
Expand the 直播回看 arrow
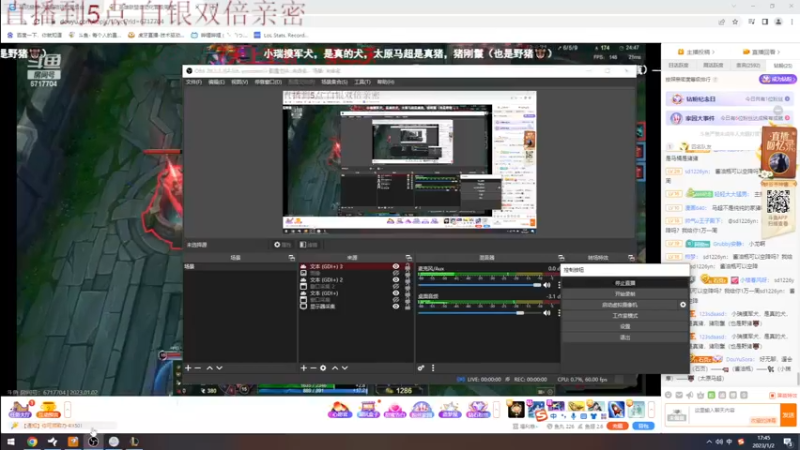click(x=779, y=52)
